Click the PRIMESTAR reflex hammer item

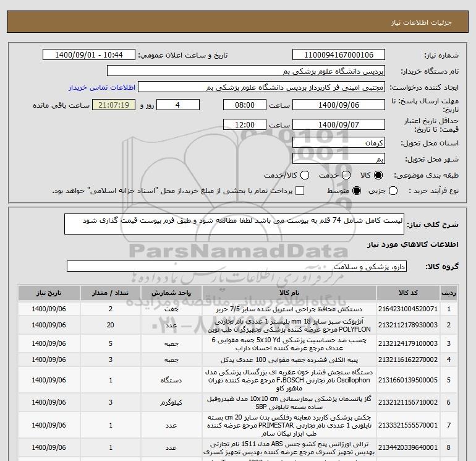click(289, 425)
